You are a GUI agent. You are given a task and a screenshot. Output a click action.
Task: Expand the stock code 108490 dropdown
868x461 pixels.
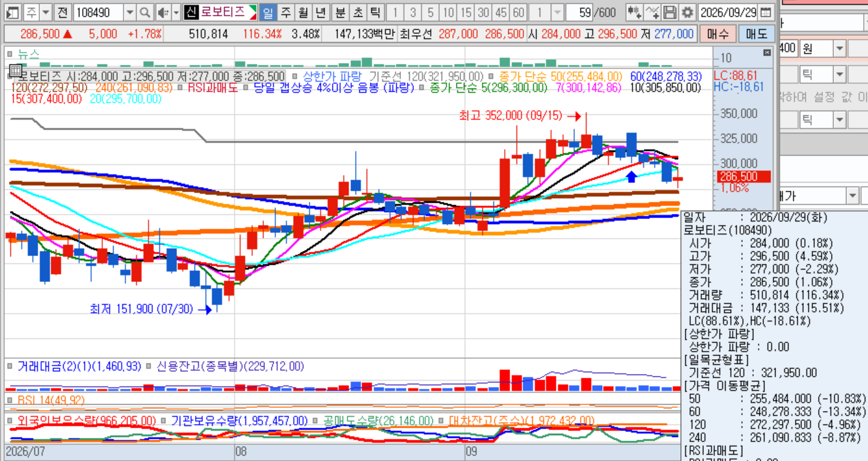pos(130,12)
